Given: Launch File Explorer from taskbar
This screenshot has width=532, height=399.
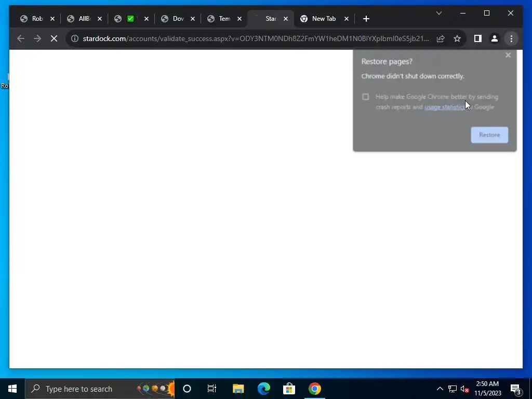Looking at the screenshot, I should point(238,389).
